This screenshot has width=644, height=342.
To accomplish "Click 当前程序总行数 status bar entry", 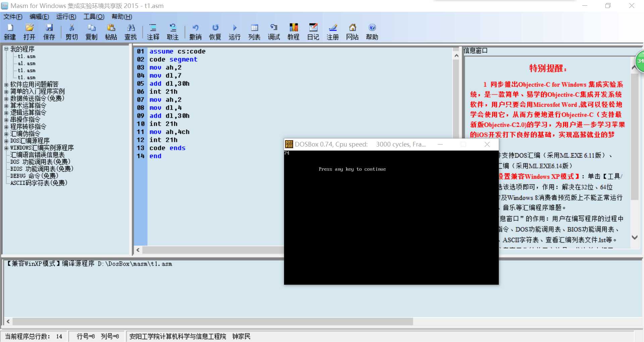I will pos(34,336).
